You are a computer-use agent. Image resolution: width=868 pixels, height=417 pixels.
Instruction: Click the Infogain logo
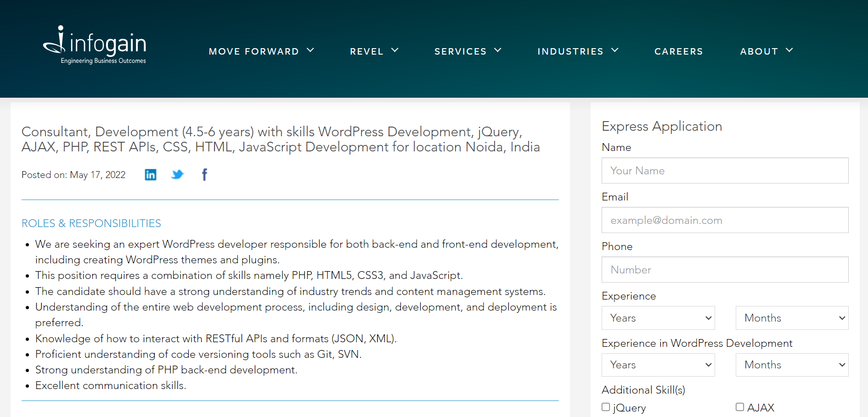95,44
